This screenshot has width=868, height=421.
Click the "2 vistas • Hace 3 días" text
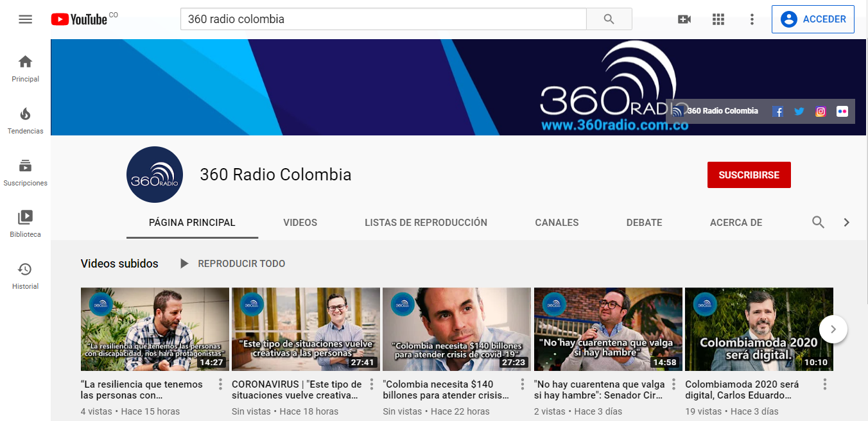point(578,411)
